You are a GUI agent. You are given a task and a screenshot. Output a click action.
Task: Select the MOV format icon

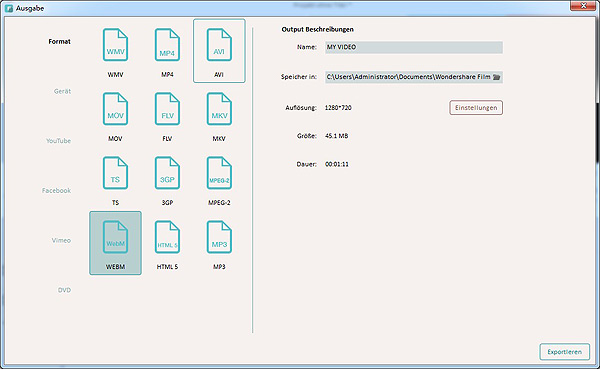tap(115, 109)
